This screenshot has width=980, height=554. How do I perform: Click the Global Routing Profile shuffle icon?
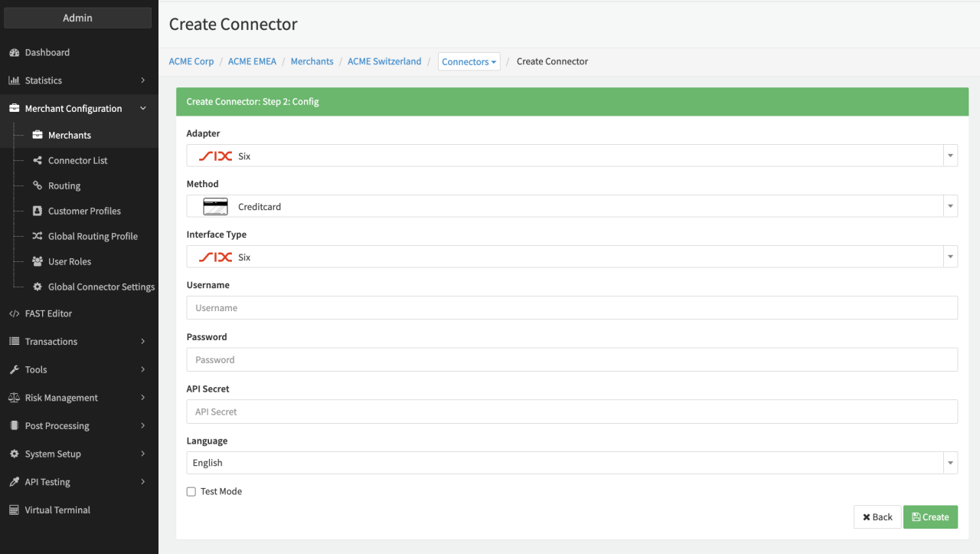tap(38, 237)
